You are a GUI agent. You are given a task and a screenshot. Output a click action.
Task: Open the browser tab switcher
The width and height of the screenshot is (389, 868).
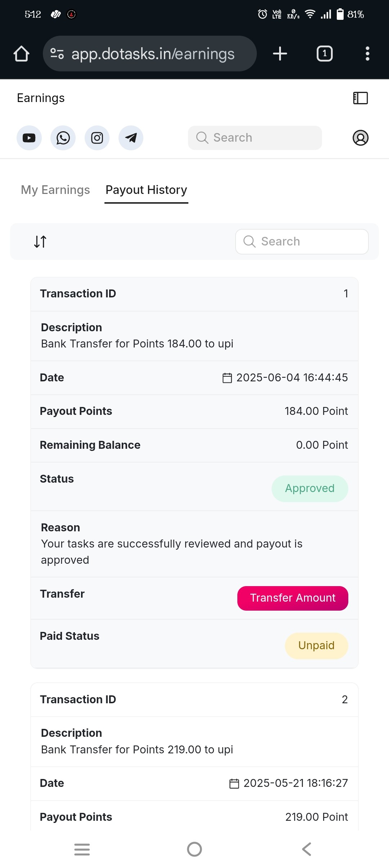coord(325,54)
